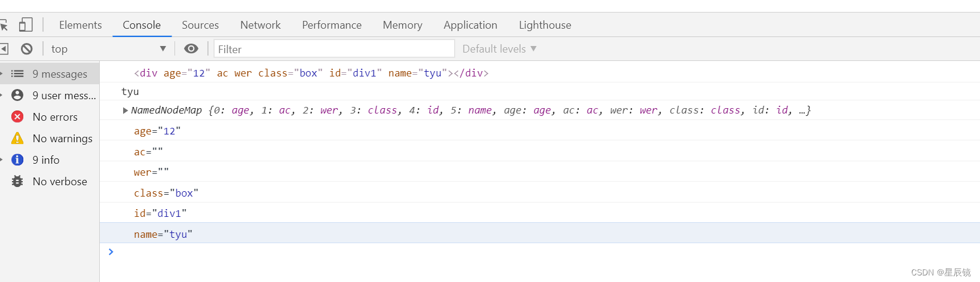This screenshot has height=282, width=980.
Task: Click the inspect element cursor icon
Action: pos(4,25)
